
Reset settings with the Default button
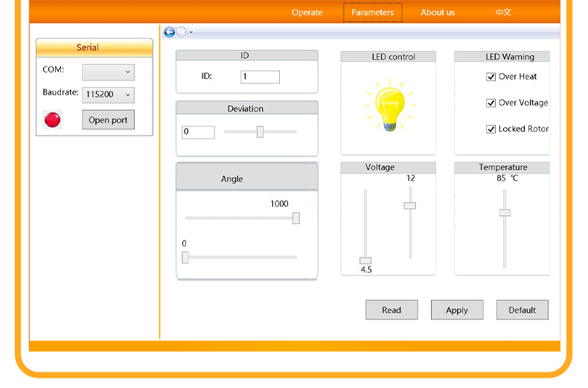click(523, 311)
